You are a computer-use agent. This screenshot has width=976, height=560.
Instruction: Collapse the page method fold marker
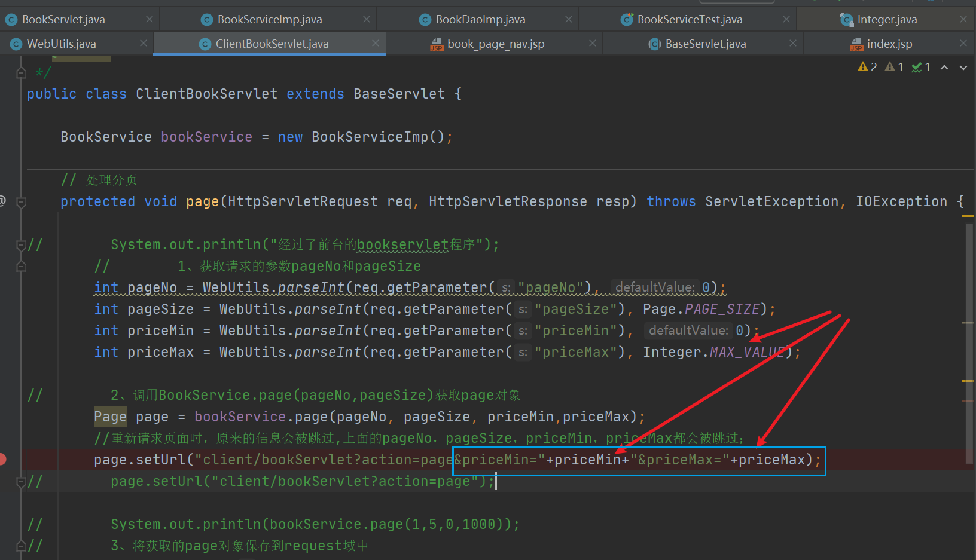(21, 202)
